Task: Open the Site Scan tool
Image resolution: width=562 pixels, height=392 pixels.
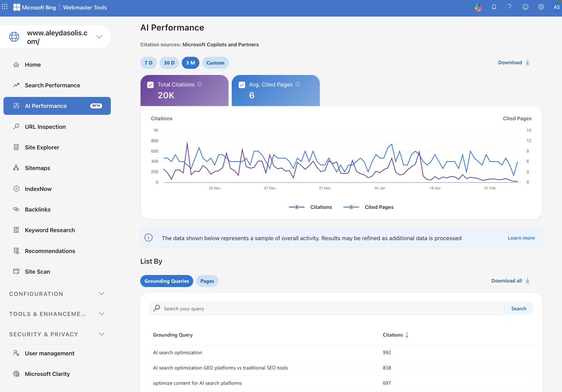Action: click(x=37, y=271)
